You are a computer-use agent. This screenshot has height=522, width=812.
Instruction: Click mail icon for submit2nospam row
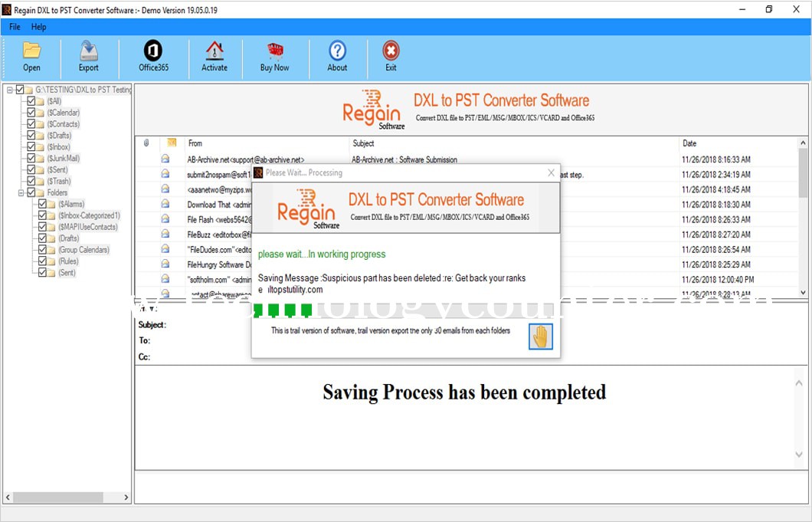coord(165,174)
